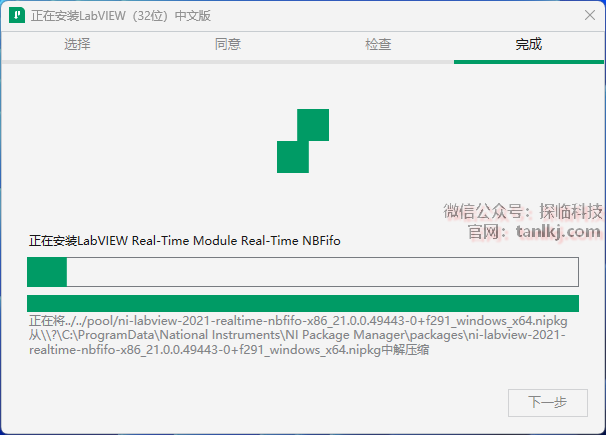The image size is (606, 435).
Task: Click the NI installer icon in title bar
Action: [x=17, y=15]
